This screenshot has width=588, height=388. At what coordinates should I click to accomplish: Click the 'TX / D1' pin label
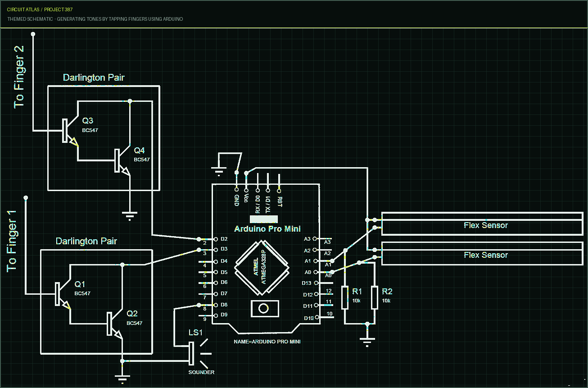[x=268, y=204]
